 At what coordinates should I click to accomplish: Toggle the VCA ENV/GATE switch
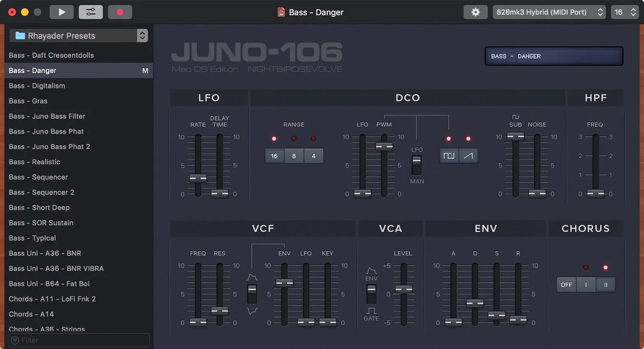tap(371, 294)
